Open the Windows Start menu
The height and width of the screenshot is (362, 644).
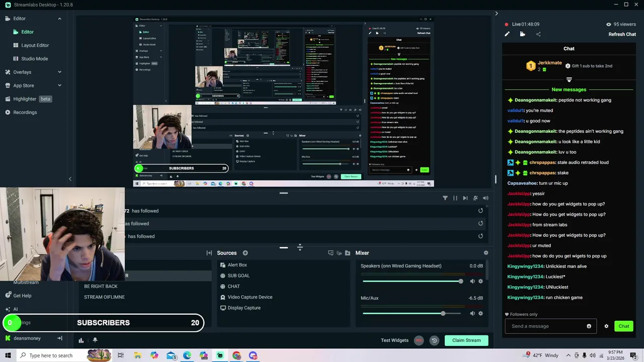pos(8,355)
